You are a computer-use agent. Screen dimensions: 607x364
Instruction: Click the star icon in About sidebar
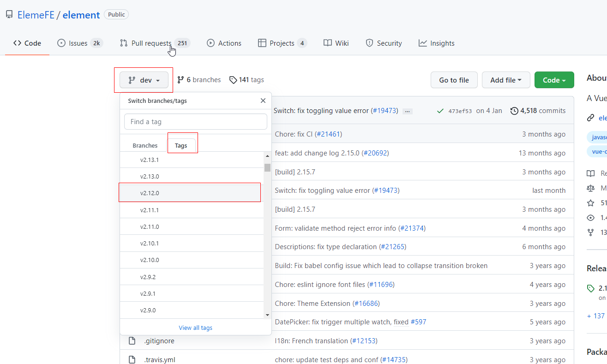tap(590, 203)
